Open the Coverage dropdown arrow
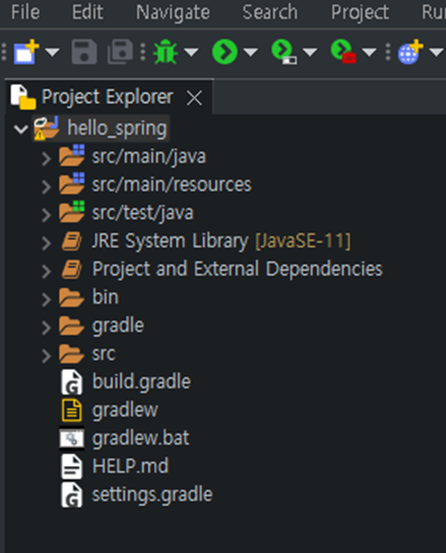The image size is (446, 553). pos(310,53)
